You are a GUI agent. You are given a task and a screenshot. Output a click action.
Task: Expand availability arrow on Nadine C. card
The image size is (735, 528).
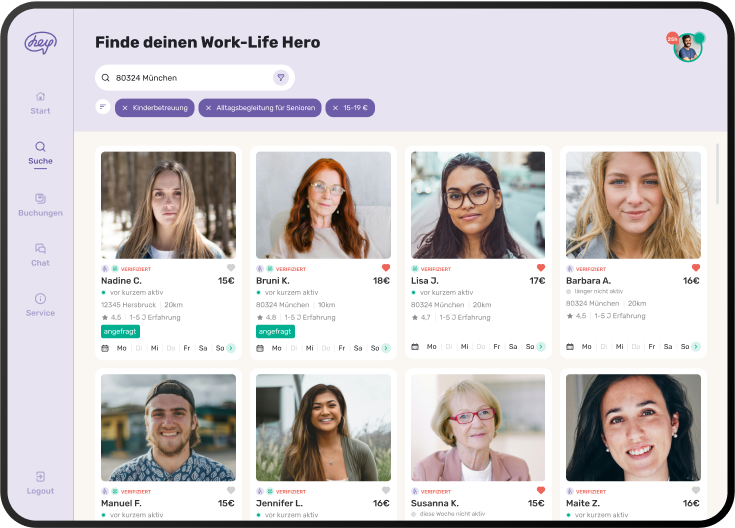231,348
